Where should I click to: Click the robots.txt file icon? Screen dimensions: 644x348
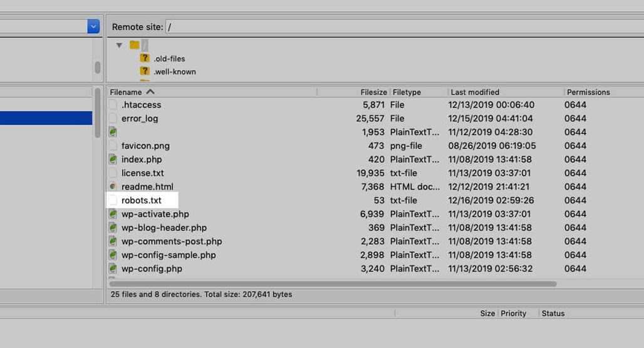(113, 200)
